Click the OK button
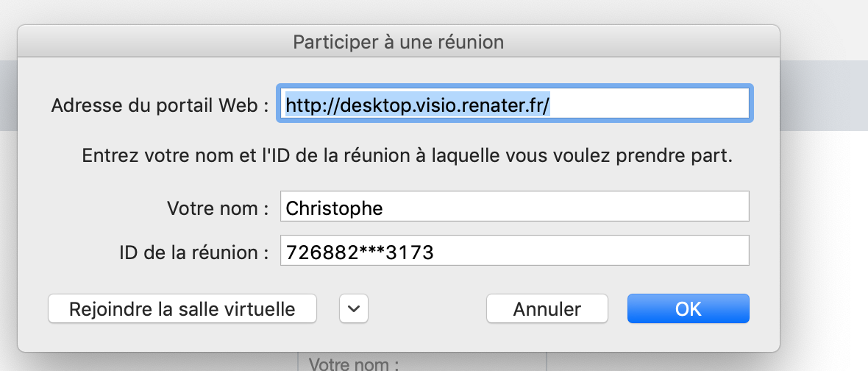 [x=688, y=308]
